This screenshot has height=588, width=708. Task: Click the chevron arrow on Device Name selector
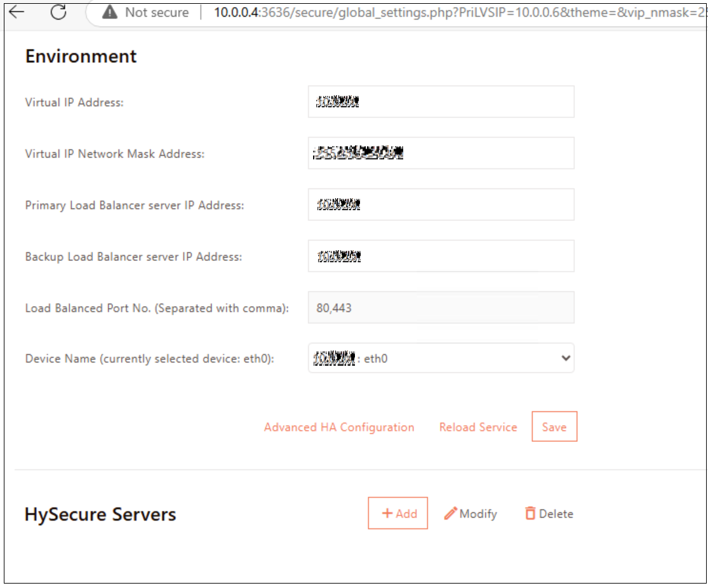(565, 358)
